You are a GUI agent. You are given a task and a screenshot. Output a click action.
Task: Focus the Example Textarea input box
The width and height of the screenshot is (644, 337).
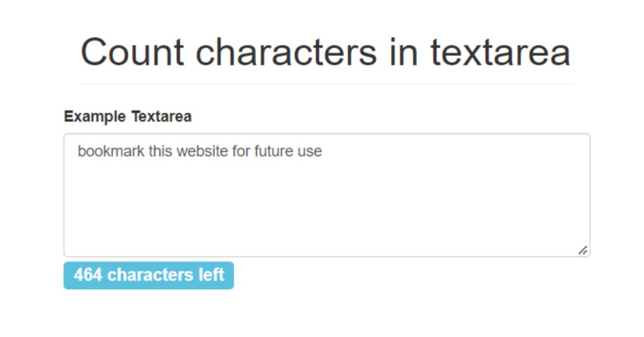327,195
